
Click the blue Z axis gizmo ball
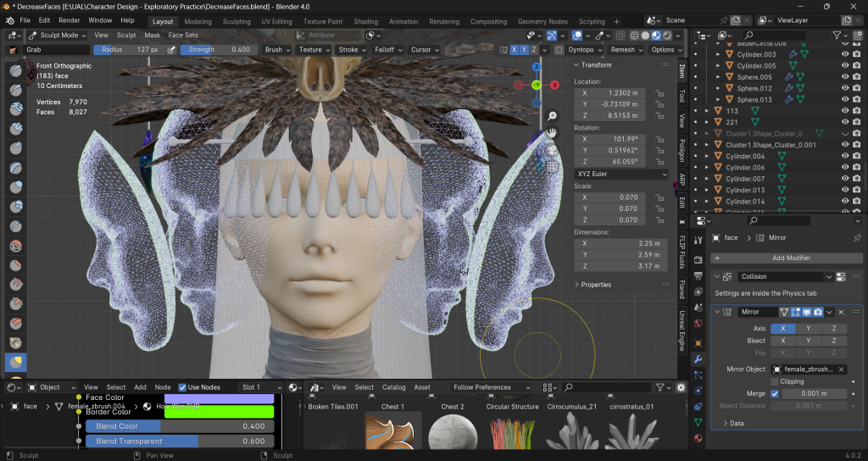click(537, 66)
